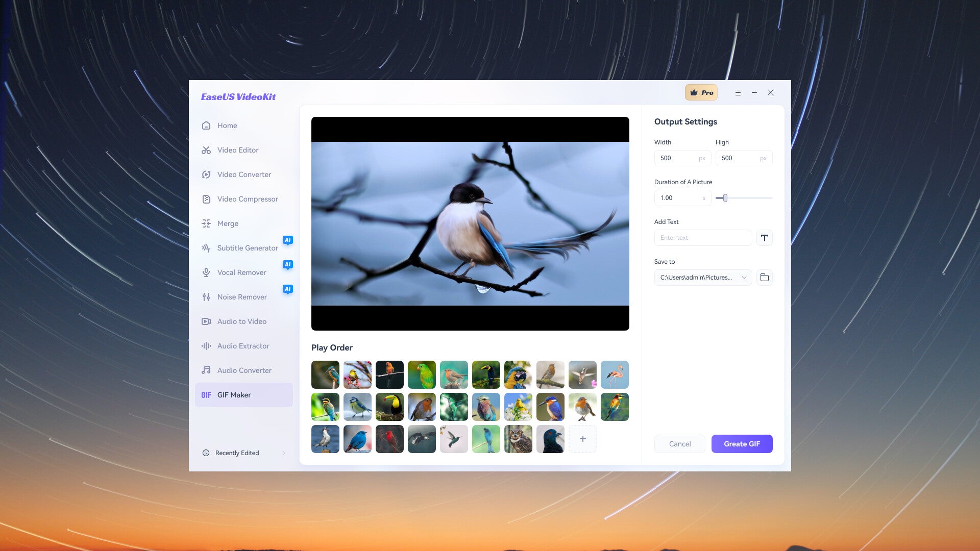This screenshot has width=980, height=551.
Task: Select the Video Compressor tool
Action: tap(248, 199)
